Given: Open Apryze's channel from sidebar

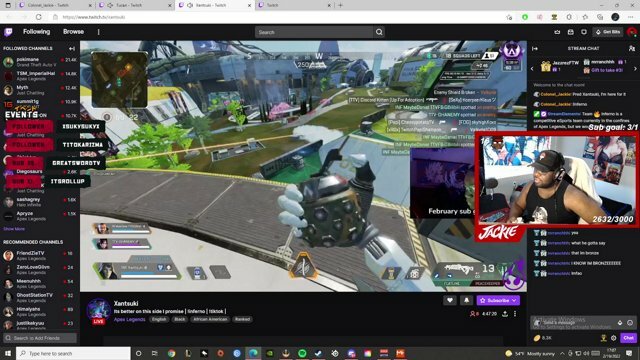Looking at the screenshot, I should pos(40,216).
